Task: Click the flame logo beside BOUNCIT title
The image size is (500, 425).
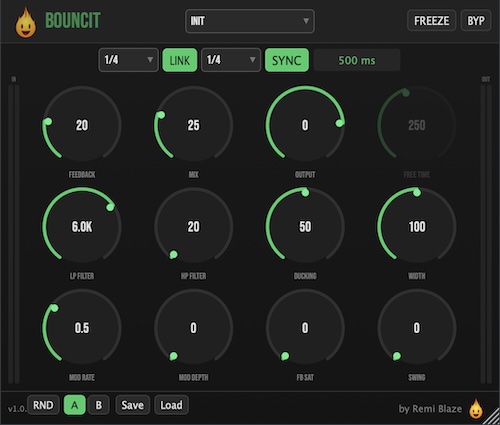Action: 26,23
